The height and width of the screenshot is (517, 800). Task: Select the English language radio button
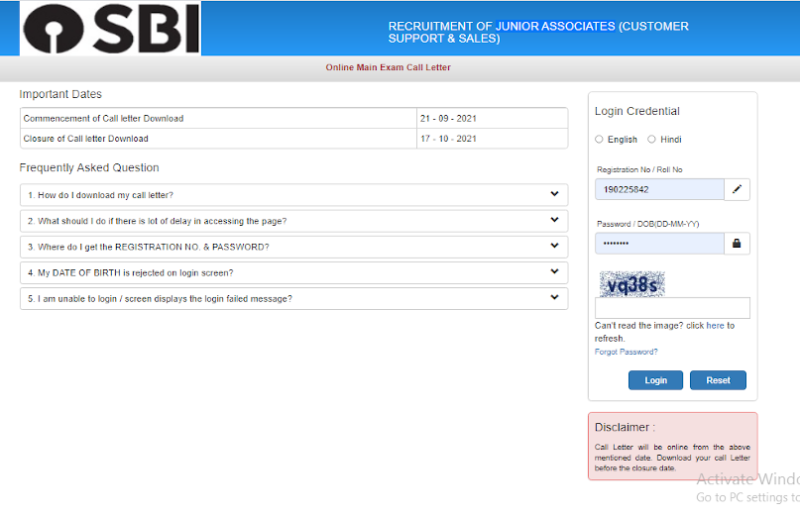(599, 140)
